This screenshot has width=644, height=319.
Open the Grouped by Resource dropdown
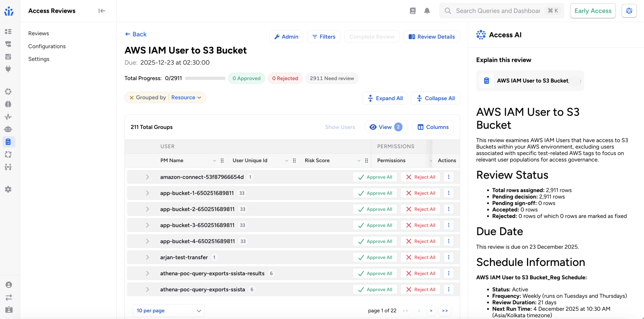coord(186,98)
